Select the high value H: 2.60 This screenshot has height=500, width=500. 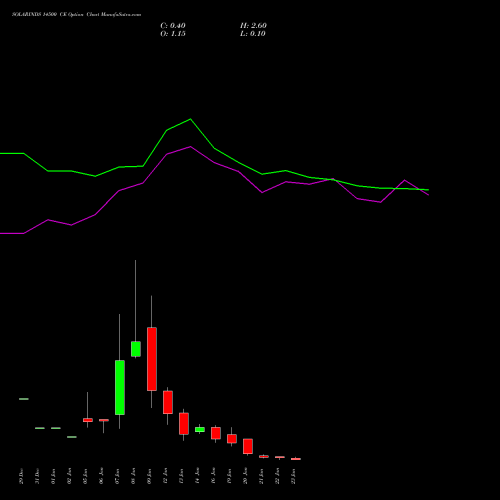coord(253,26)
